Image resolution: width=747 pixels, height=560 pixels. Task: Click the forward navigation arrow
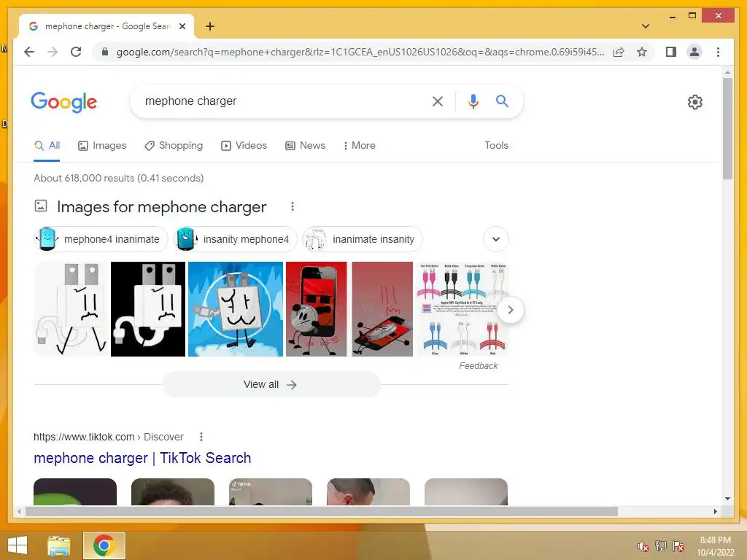pos(53,52)
